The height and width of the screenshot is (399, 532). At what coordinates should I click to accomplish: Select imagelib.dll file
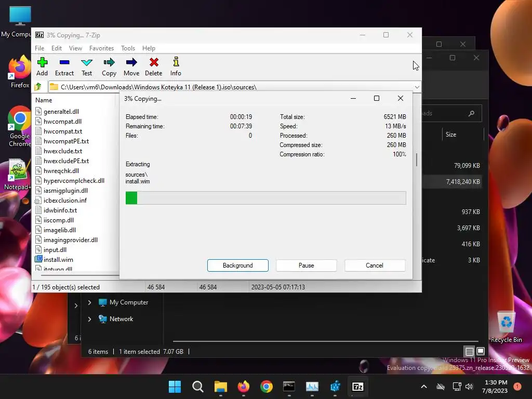[59, 230]
